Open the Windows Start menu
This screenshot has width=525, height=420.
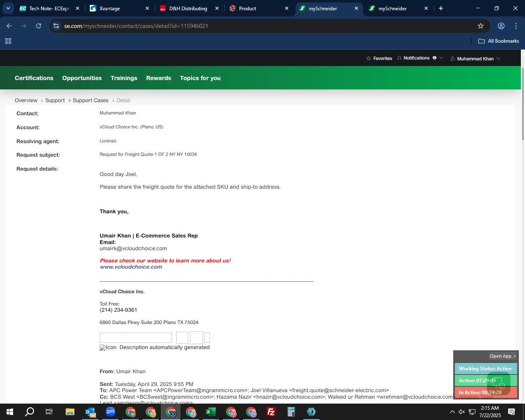pyautogui.click(x=10, y=412)
